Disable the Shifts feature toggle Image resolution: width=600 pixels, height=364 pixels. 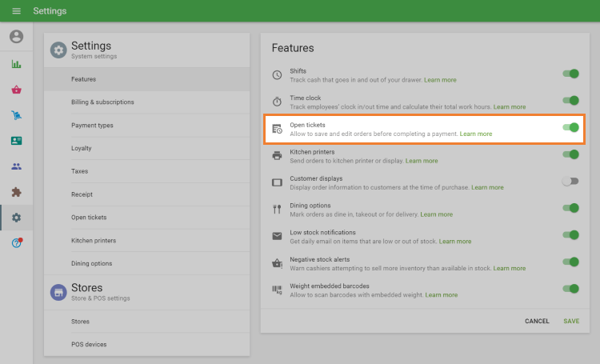[570, 74]
